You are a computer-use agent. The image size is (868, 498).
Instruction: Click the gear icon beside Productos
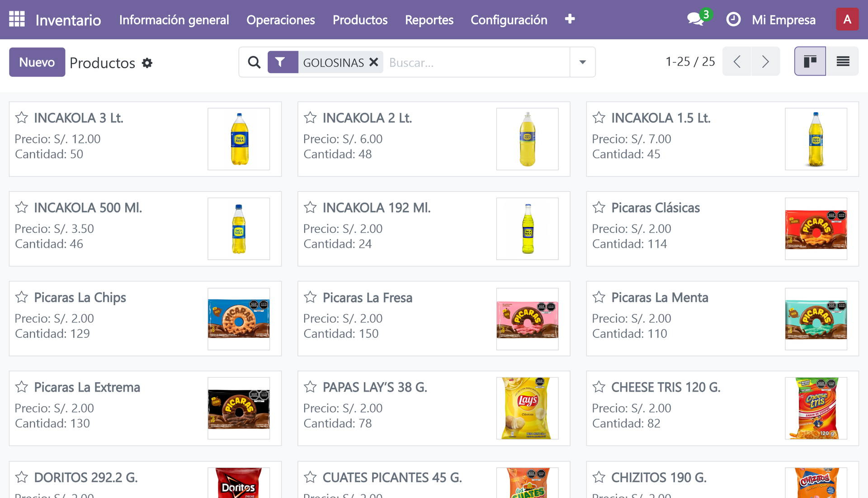(x=147, y=63)
